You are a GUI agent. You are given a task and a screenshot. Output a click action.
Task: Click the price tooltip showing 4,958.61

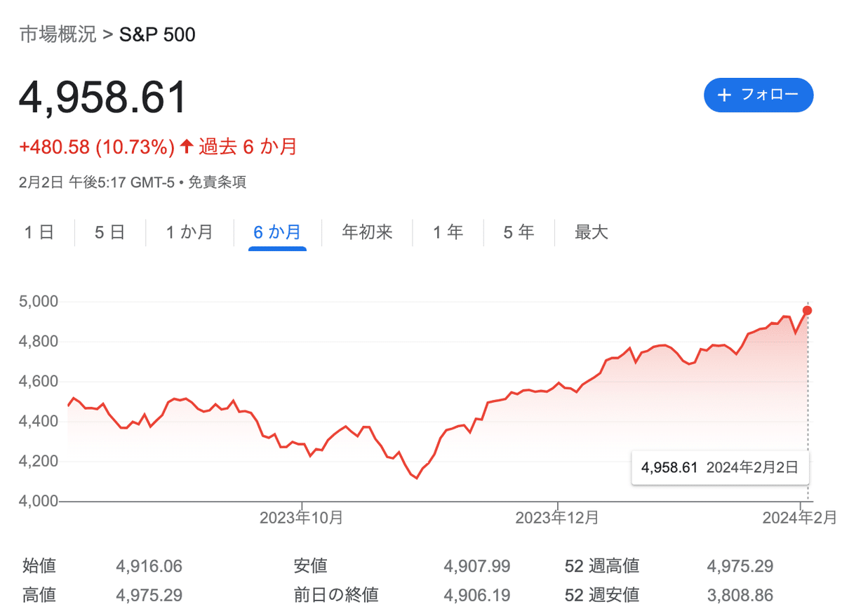coord(720,467)
